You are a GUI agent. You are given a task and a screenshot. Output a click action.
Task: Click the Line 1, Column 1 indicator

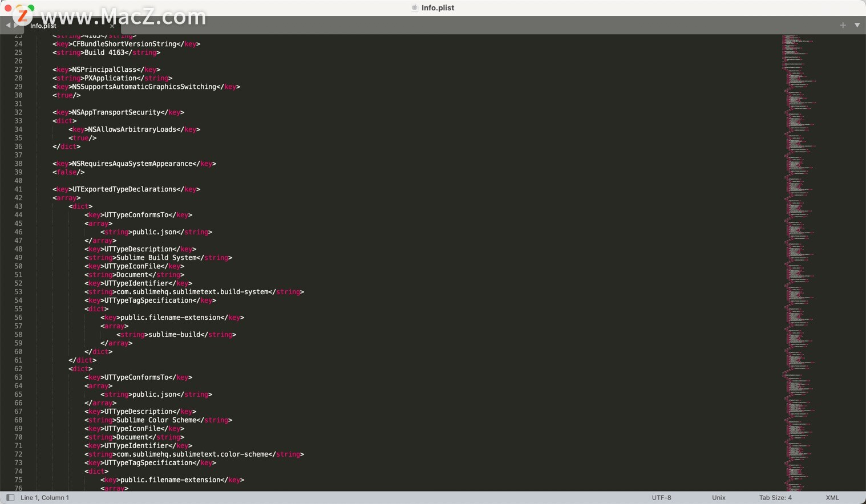[x=45, y=498]
